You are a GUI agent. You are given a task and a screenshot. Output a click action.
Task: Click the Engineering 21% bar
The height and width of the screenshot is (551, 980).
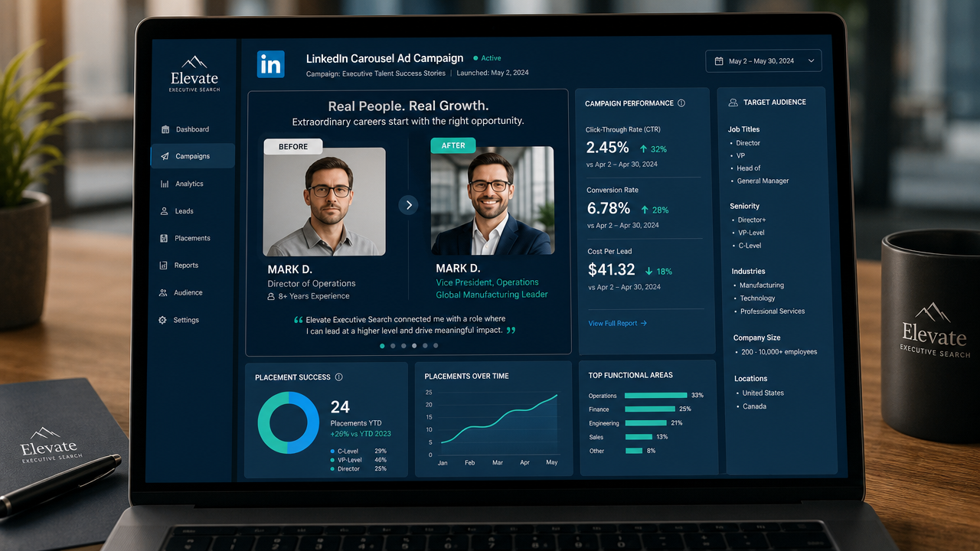[x=645, y=423]
